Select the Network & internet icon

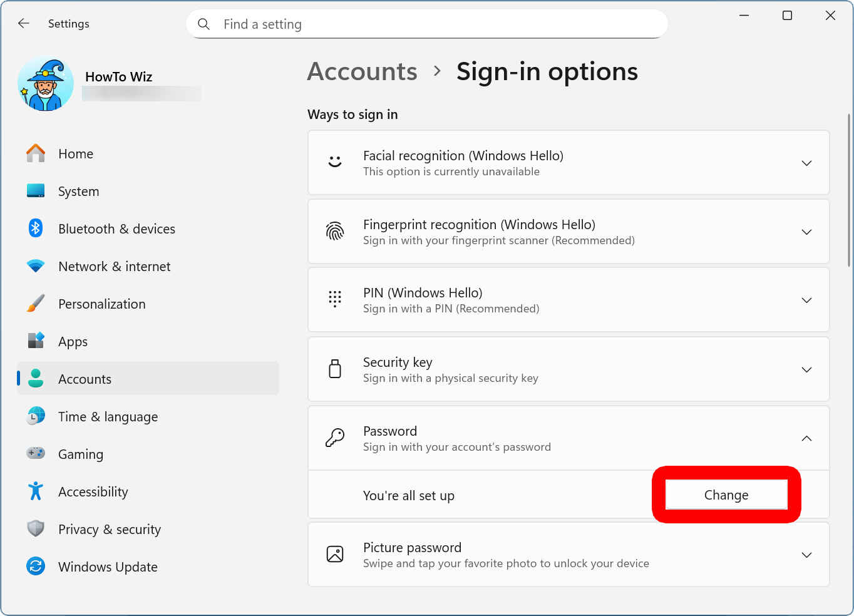click(36, 266)
